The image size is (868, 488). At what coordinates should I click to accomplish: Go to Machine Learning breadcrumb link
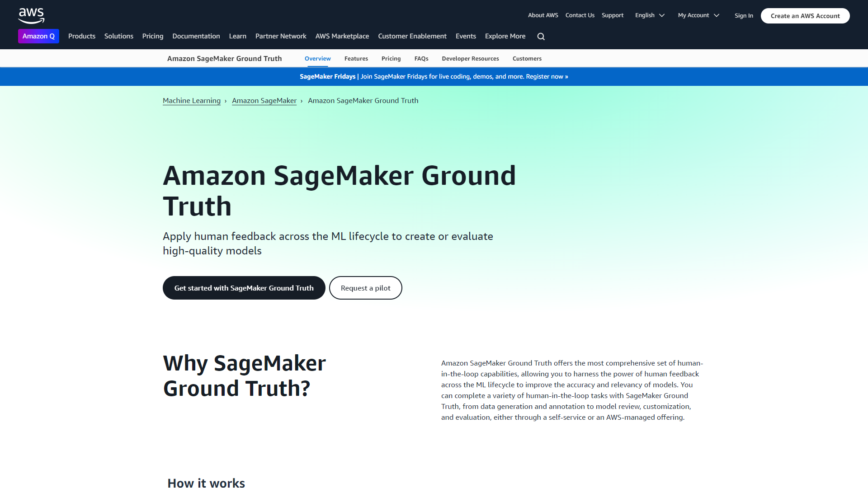[191, 100]
